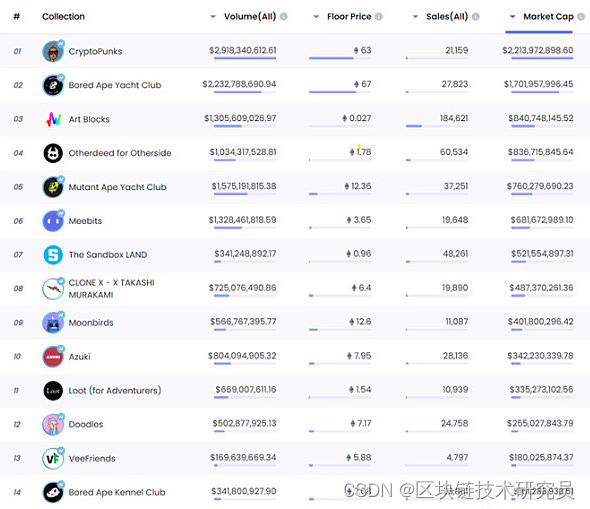Select rank number 07

point(18,255)
